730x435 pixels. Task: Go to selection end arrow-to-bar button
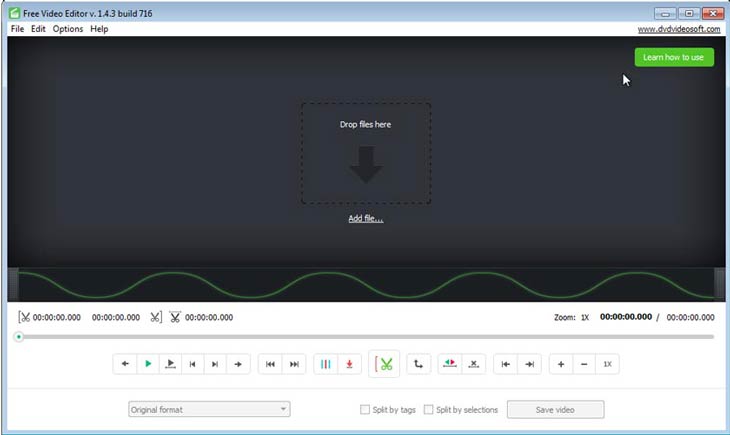(529, 364)
